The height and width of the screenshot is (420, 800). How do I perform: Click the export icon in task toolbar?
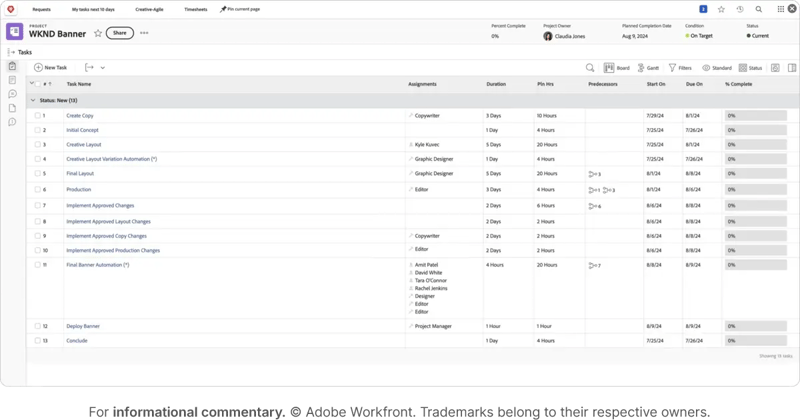click(x=89, y=67)
